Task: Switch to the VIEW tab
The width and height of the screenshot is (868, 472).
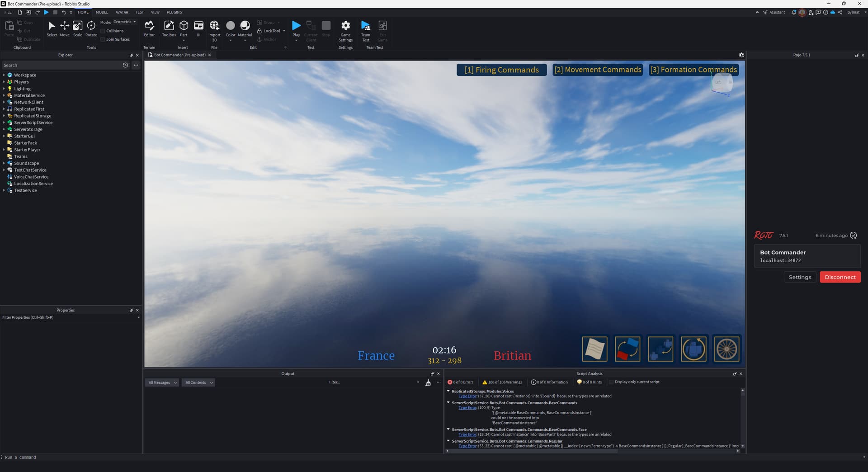Action: point(155,12)
